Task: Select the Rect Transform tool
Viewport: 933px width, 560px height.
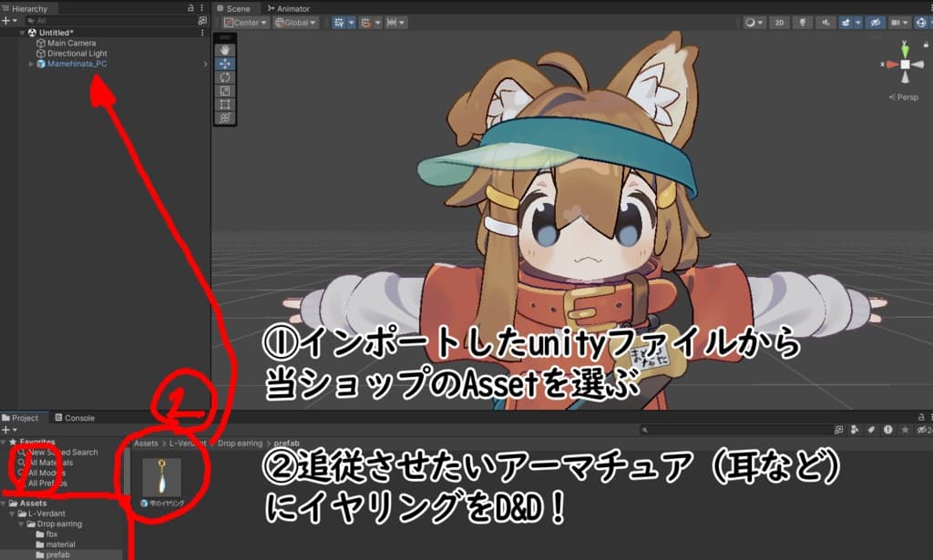Action: pos(225,106)
